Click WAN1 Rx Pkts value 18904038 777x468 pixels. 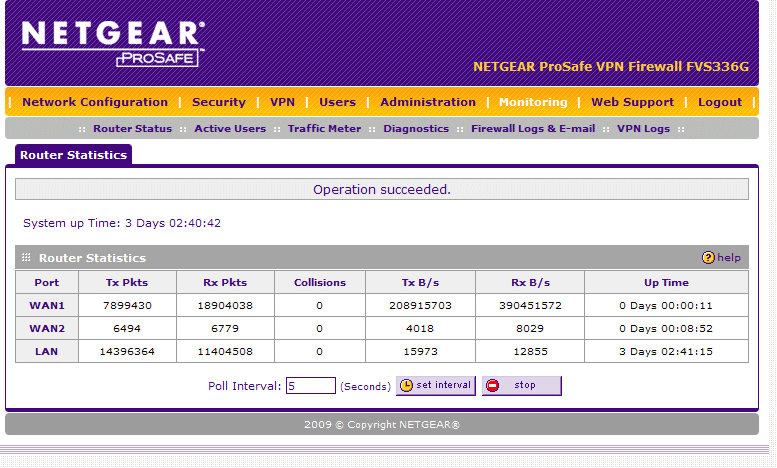pyautogui.click(x=225, y=305)
